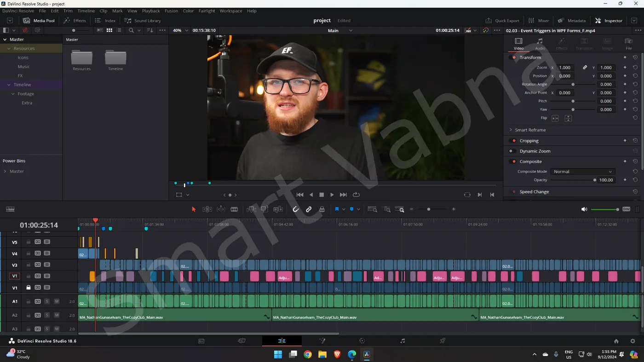Open the Fairlight menu
Image resolution: width=644 pixels, height=362 pixels.
click(x=207, y=11)
